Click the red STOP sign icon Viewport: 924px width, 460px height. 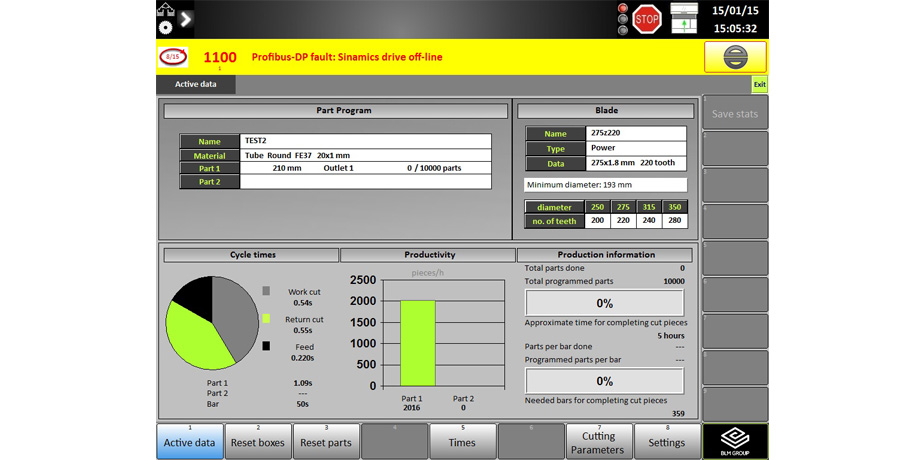(647, 19)
